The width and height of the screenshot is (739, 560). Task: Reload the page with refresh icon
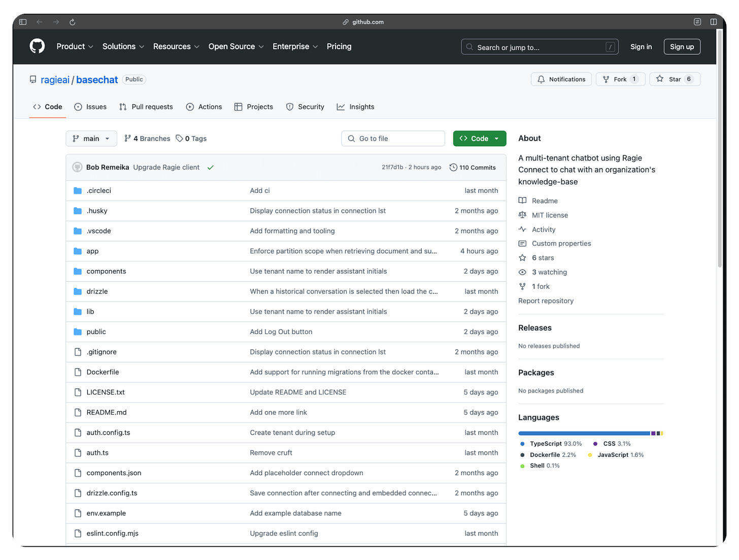click(72, 22)
